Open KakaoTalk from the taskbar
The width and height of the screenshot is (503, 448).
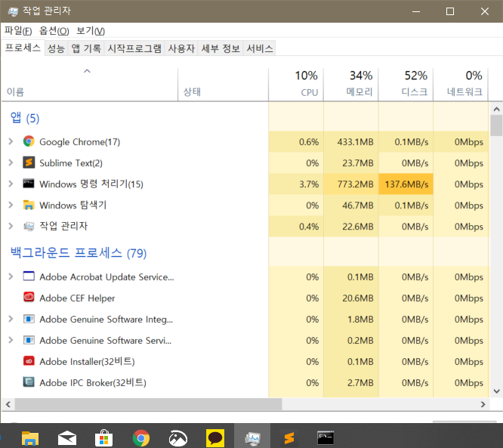[215, 438]
